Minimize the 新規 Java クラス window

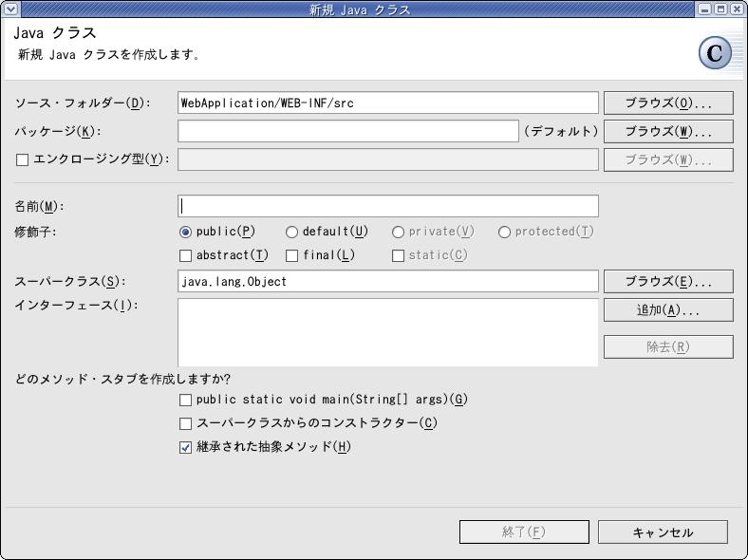704,9
